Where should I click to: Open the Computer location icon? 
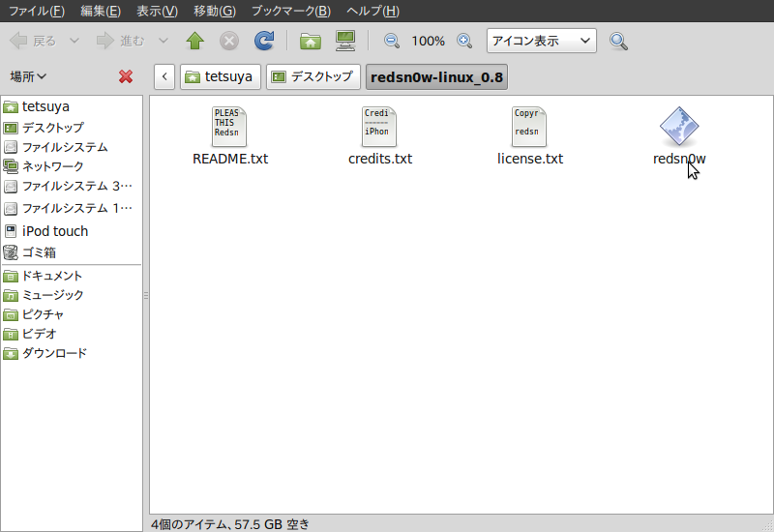coord(345,41)
